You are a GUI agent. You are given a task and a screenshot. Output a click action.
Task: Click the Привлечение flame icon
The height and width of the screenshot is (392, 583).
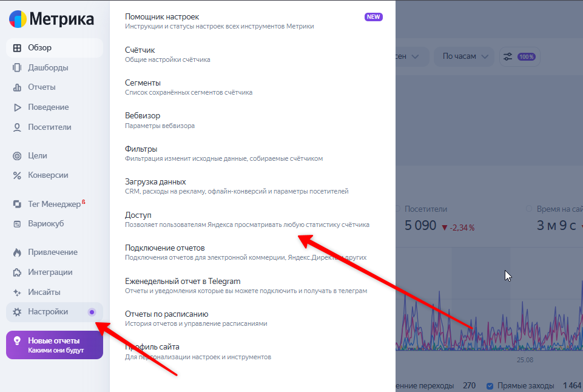point(17,252)
